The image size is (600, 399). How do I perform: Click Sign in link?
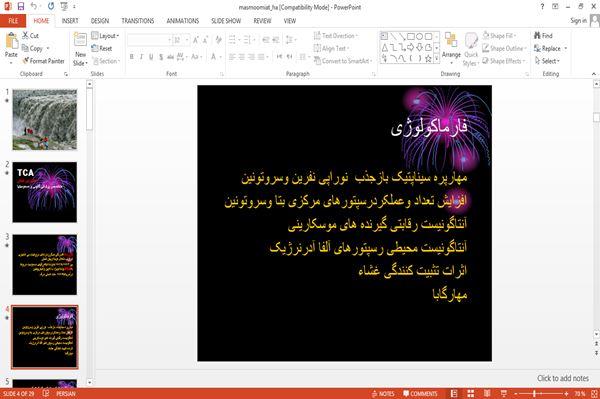coord(578,21)
